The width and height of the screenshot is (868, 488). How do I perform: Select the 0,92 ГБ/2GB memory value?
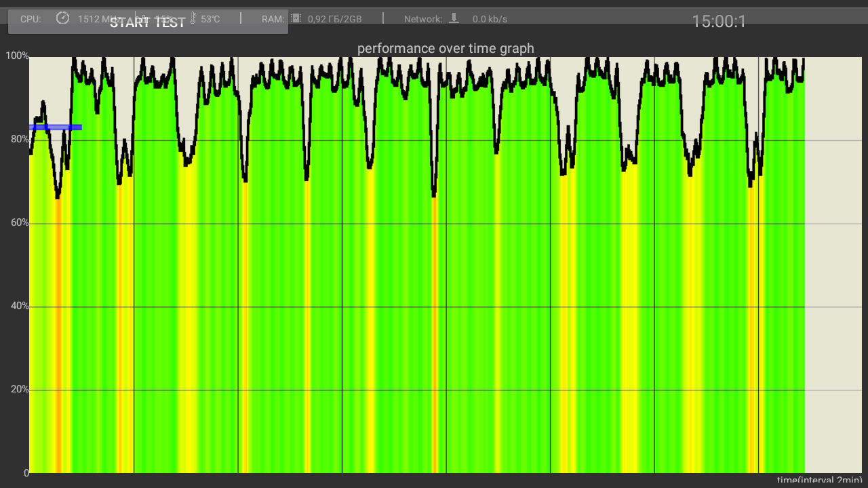336,19
